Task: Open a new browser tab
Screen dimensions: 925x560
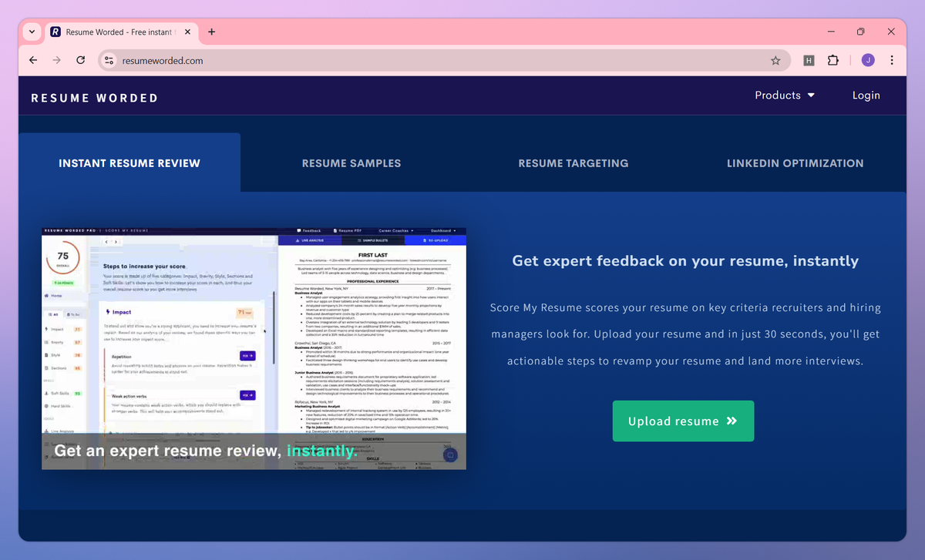Action: [x=211, y=32]
